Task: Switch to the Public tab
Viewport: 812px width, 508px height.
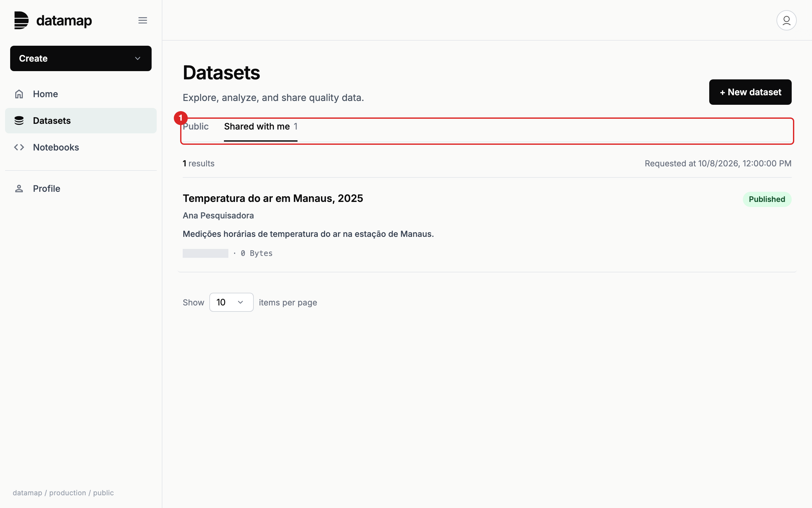Action: click(196, 127)
